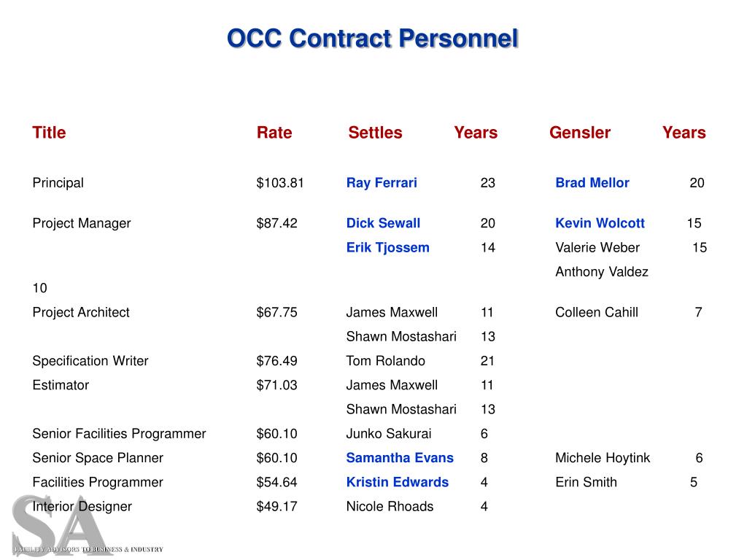Click the Specification Writer row title
Viewport: 747px width, 560px height.
90,361
